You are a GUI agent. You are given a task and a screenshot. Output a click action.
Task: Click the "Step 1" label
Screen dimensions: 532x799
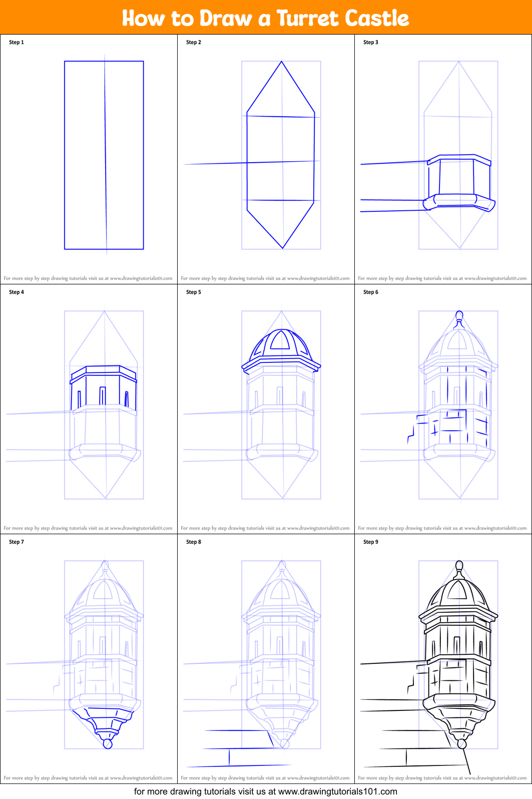pyautogui.click(x=17, y=43)
